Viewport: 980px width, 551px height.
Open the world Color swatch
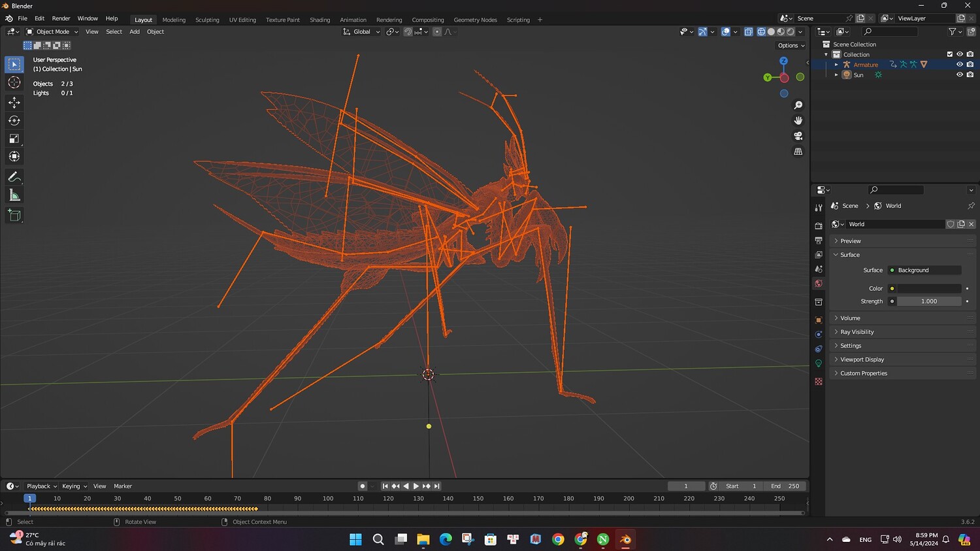click(929, 288)
